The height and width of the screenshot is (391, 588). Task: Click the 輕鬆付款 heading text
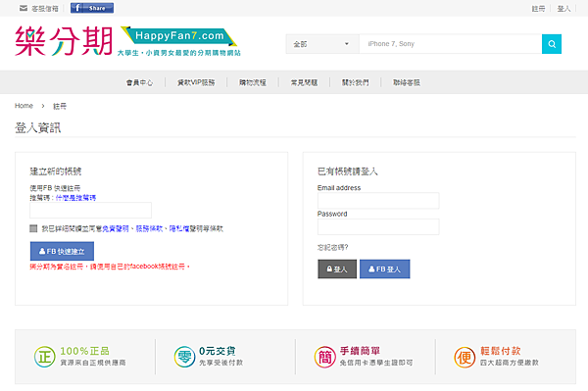coord(500,351)
